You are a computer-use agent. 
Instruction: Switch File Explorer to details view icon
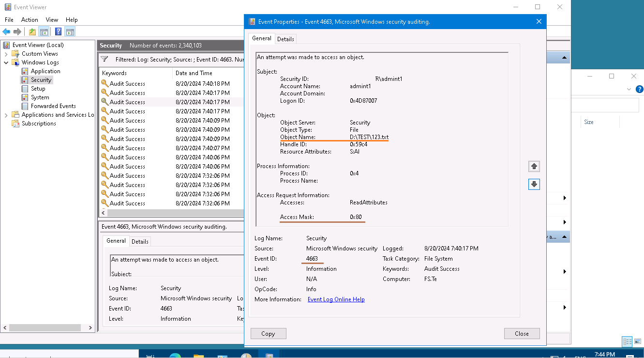click(627, 342)
